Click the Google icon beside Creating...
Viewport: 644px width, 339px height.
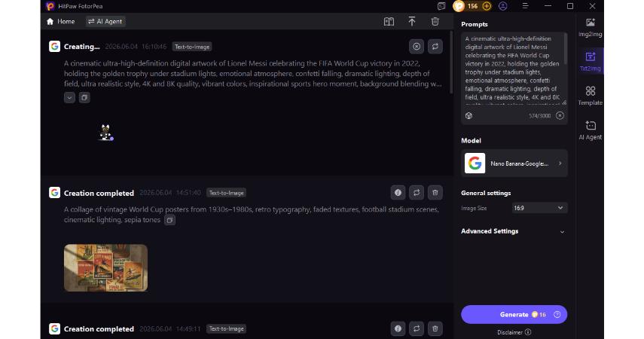pos(55,46)
